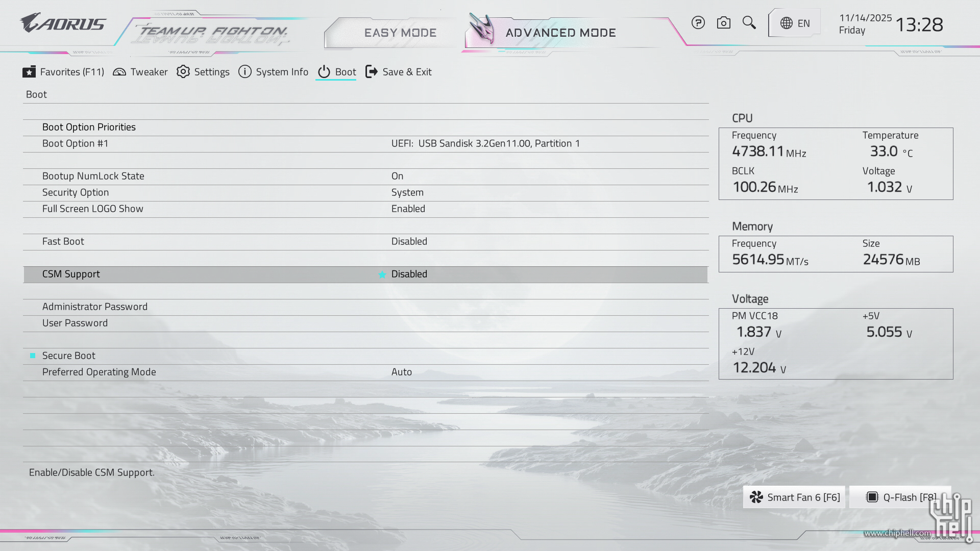Expand the Secure Boot submenu

[68, 356]
